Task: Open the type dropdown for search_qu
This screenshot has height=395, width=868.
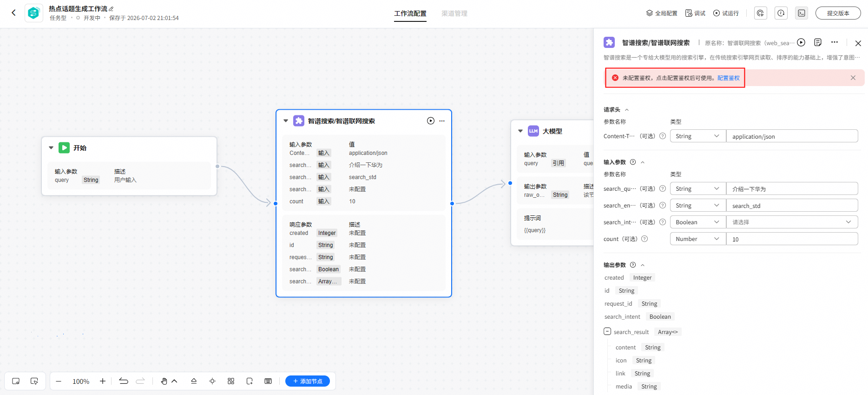Action: coord(698,188)
